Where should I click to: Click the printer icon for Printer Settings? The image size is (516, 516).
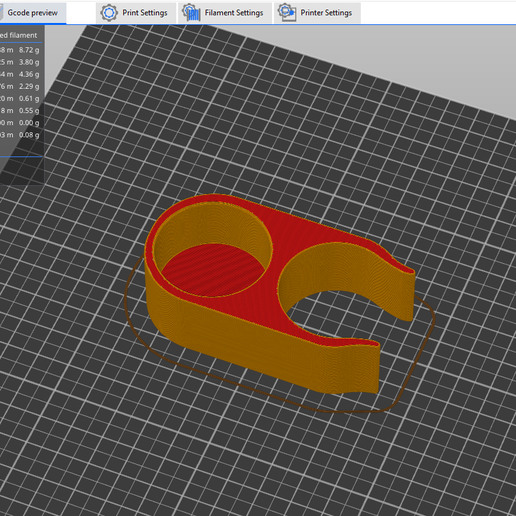(x=287, y=13)
